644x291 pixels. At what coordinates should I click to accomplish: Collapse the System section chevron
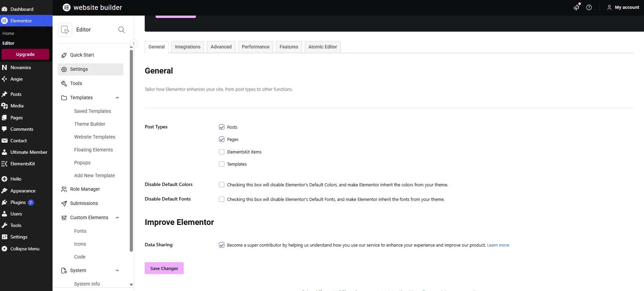tap(117, 270)
